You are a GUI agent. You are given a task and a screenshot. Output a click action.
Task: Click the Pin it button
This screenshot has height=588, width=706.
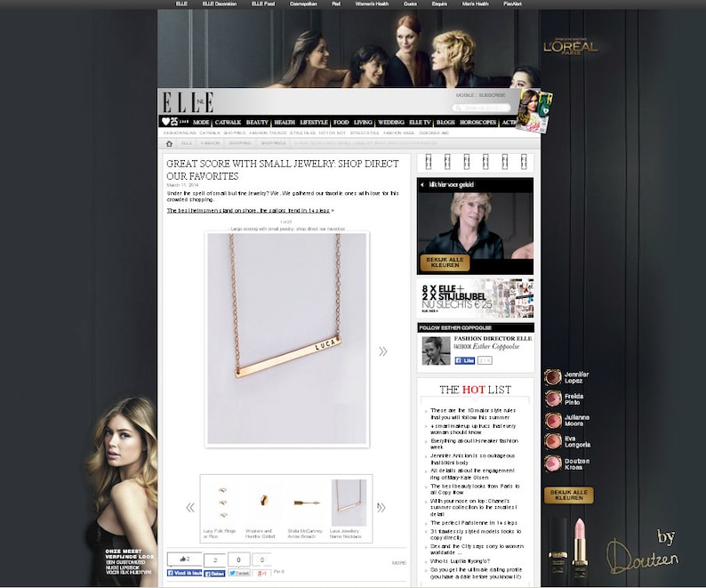[x=278, y=572]
